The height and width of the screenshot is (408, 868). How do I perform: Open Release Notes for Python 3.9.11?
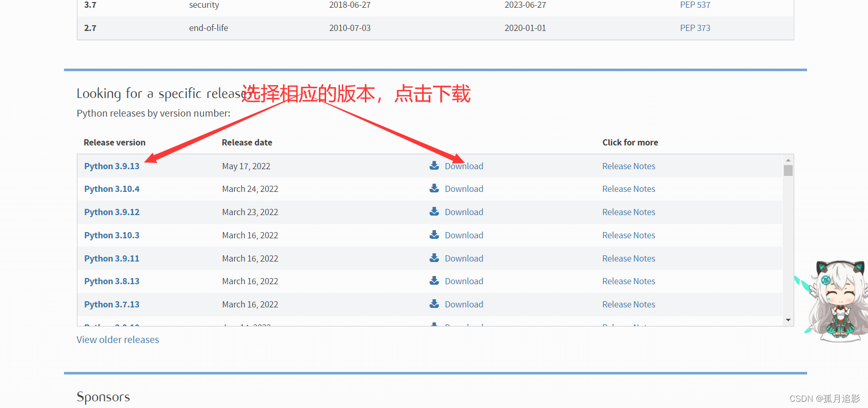pos(629,258)
